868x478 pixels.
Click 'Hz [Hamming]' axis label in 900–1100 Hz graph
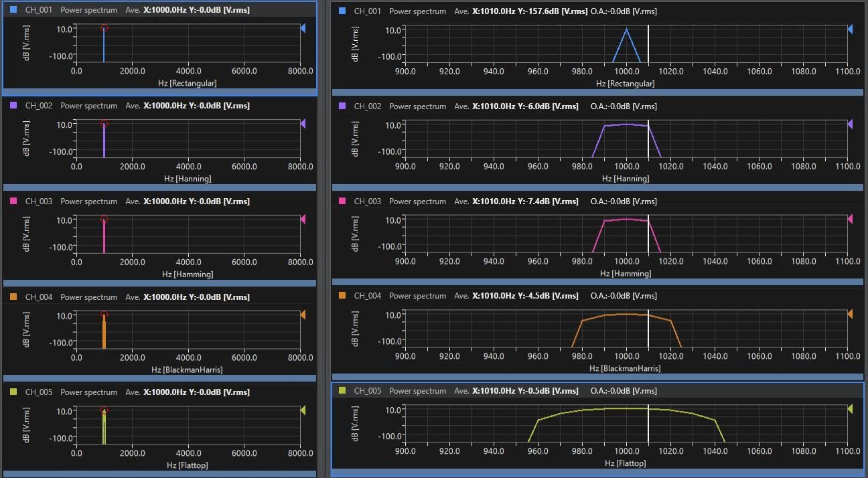point(626,273)
